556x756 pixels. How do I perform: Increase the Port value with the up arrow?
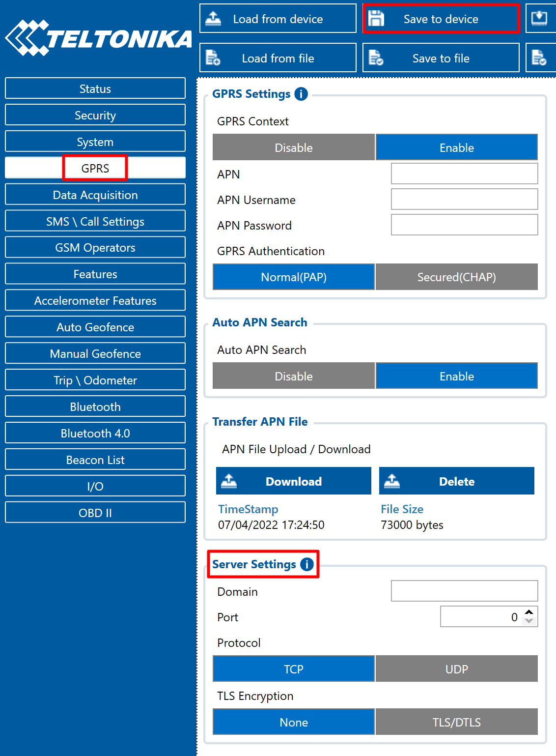coord(528,613)
